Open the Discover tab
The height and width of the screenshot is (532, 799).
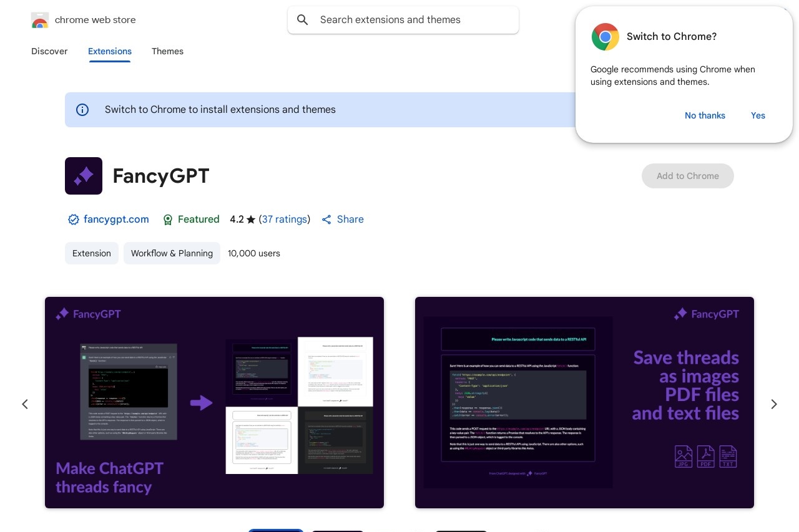click(x=49, y=51)
